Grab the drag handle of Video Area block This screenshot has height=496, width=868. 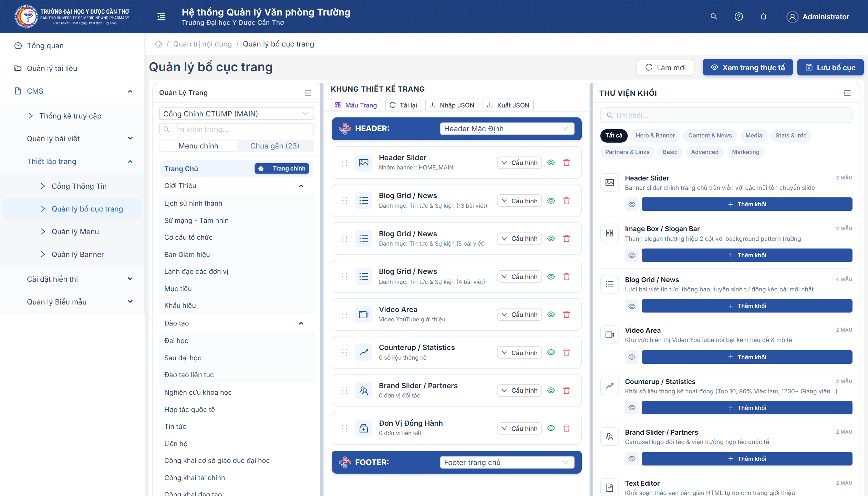click(344, 314)
